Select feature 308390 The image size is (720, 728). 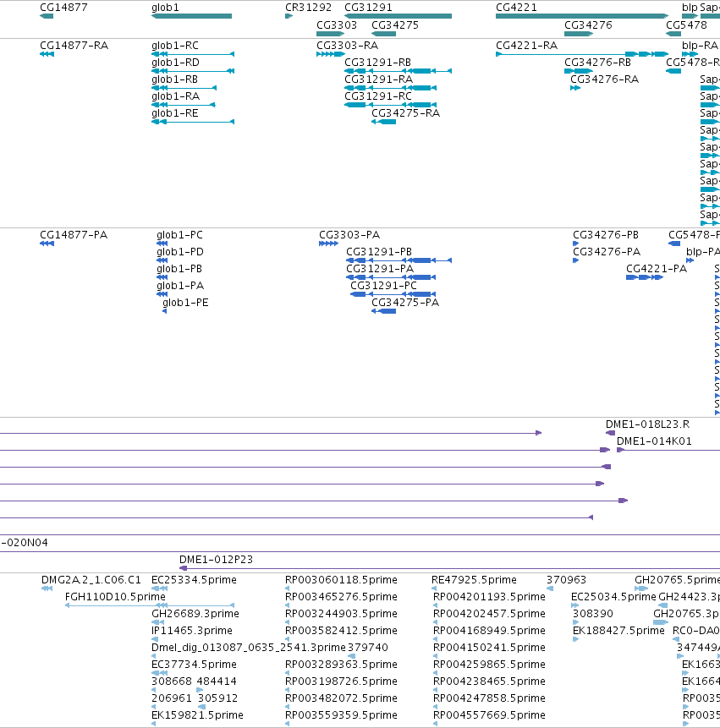pos(593,614)
